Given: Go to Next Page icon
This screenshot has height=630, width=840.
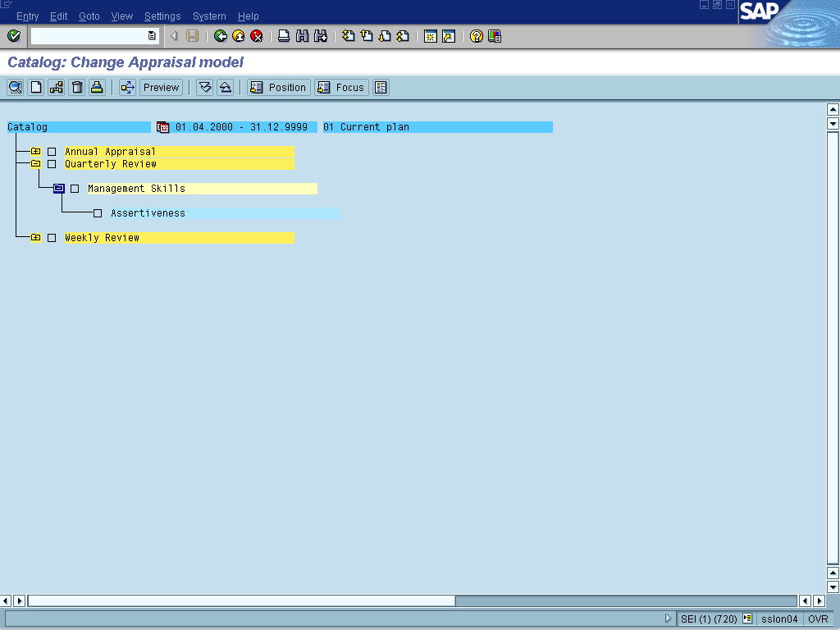Looking at the screenshot, I should click(x=385, y=36).
